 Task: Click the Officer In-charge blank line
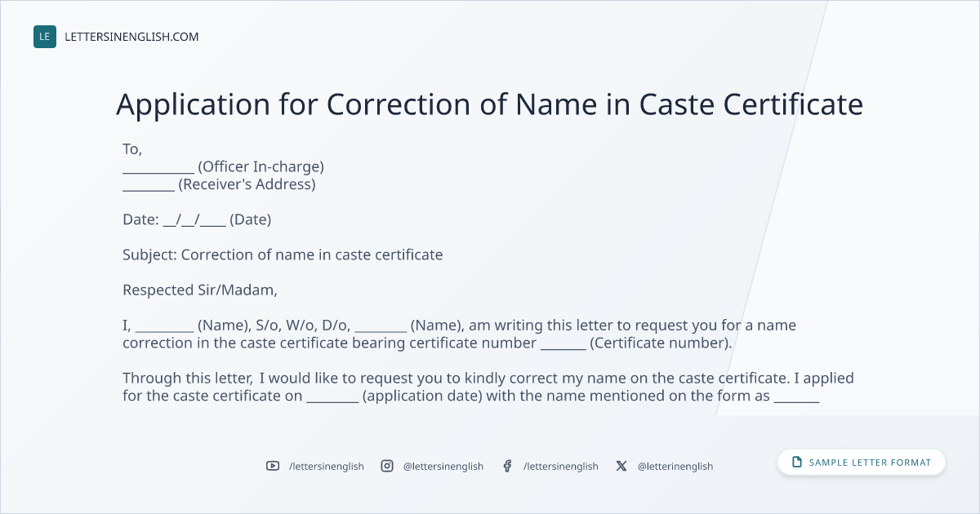pos(158,168)
